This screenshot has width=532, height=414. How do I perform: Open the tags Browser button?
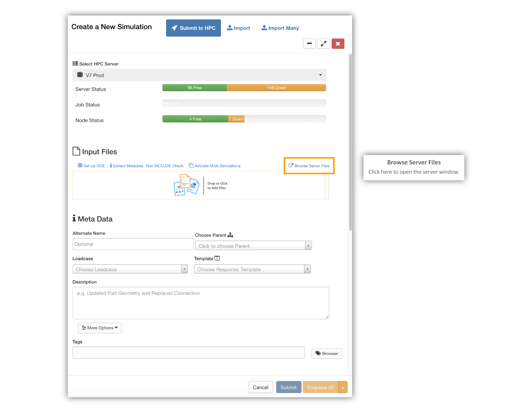click(x=327, y=353)
